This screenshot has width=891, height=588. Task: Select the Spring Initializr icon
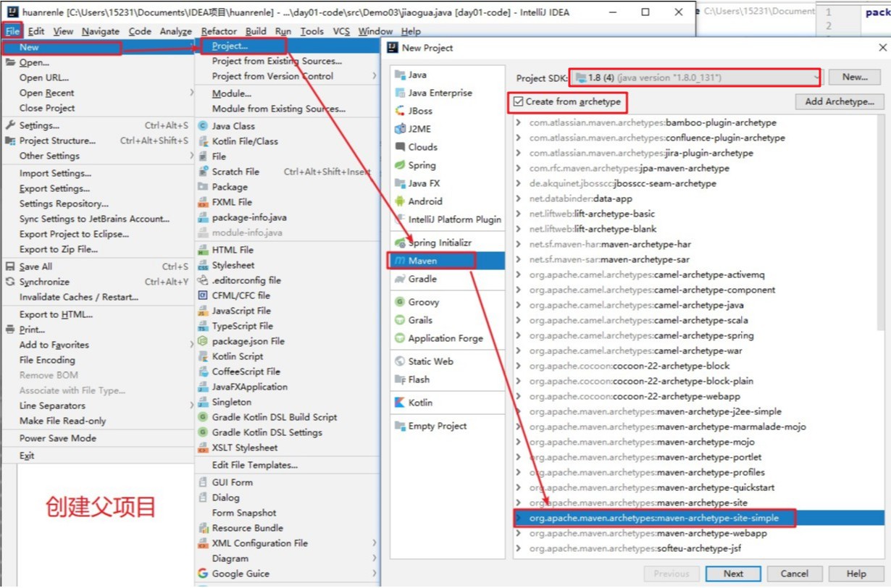coord(400,243)
